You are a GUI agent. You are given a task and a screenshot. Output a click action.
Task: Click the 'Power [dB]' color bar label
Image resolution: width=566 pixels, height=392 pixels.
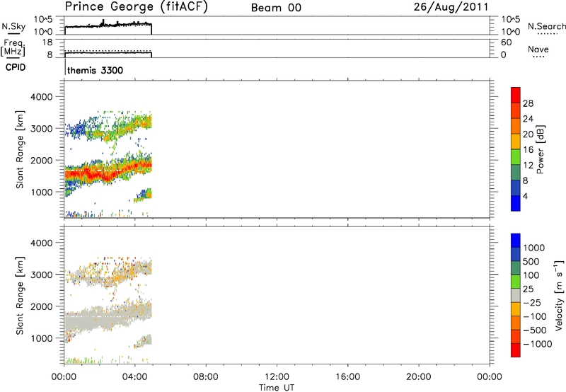(540, 149)
